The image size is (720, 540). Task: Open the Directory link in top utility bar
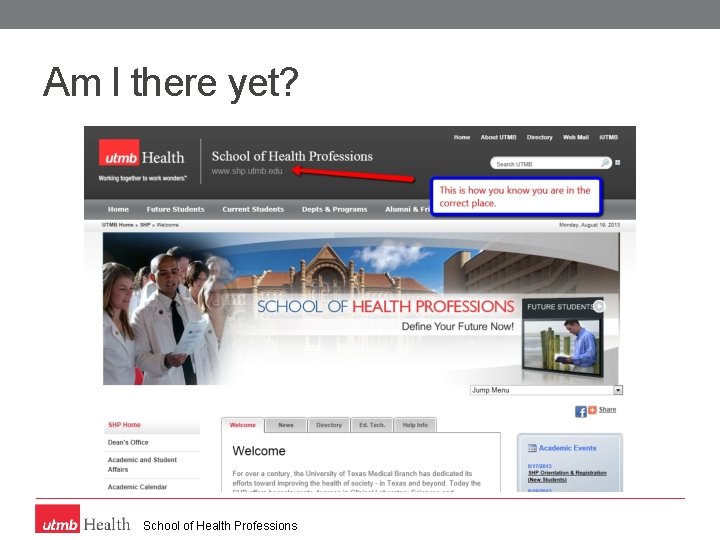click(540, 137)
